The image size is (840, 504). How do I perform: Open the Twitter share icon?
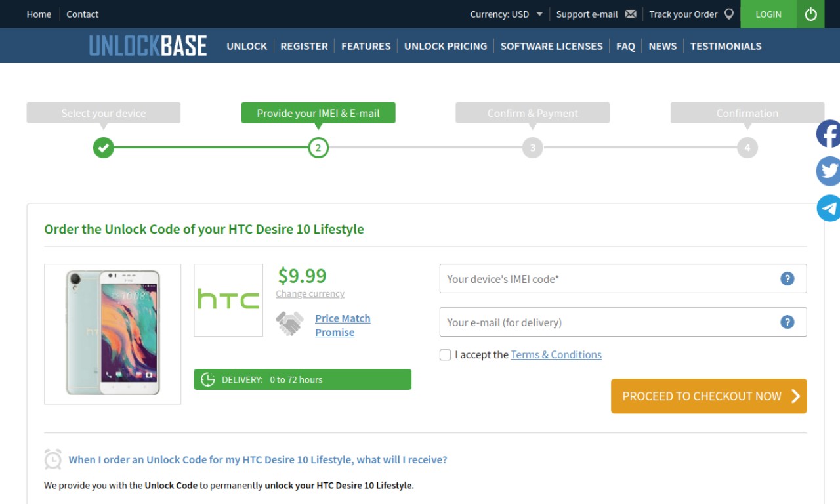[x=828, y=171]
